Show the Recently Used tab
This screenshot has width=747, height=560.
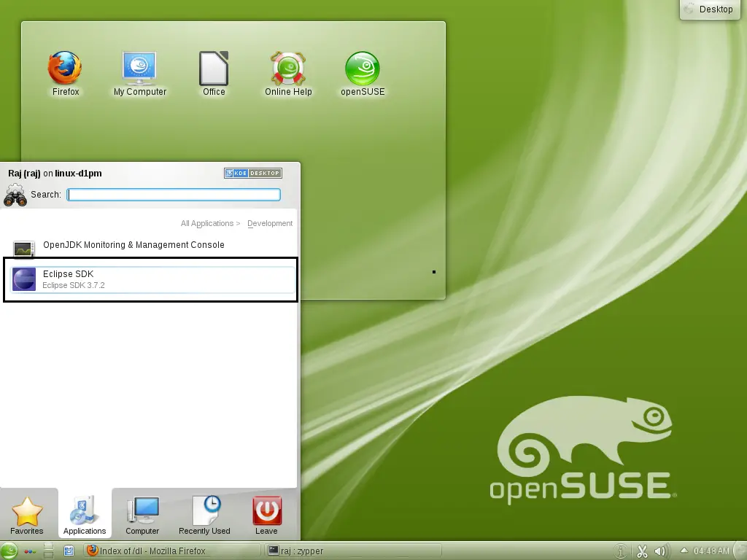click(204, 515)
